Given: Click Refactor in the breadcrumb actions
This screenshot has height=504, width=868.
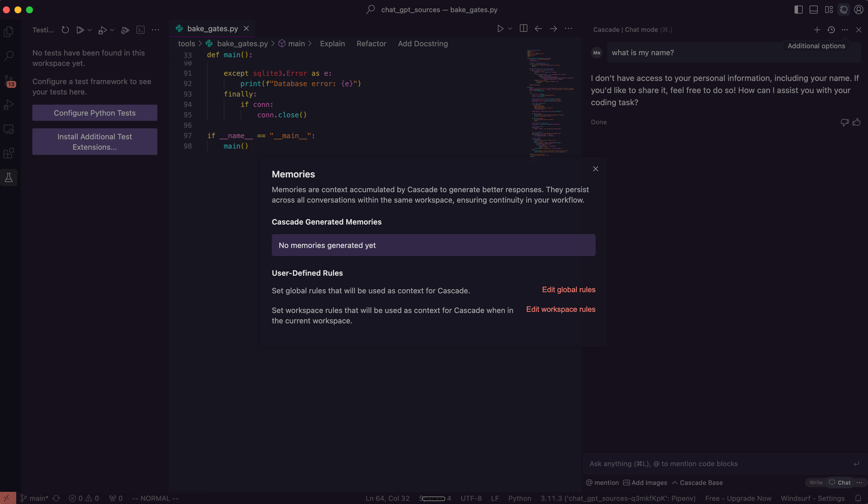Looking at the screenshot, I should 371,44.
